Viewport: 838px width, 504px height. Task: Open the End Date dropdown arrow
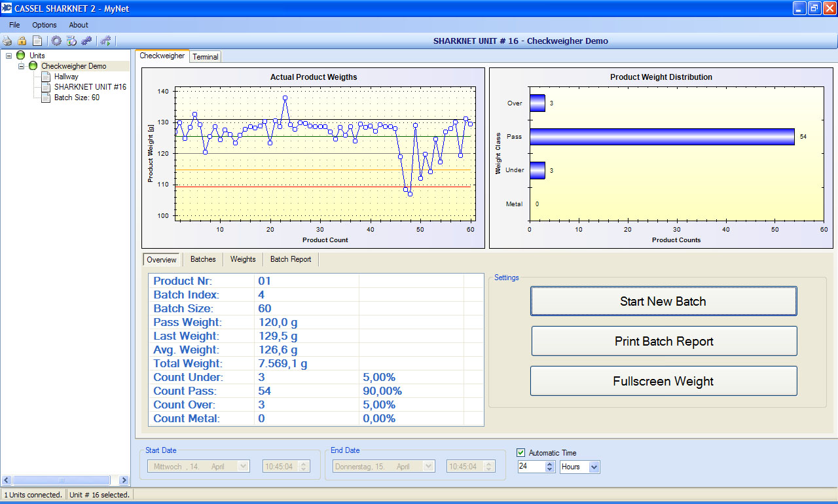tap(429, 467)
